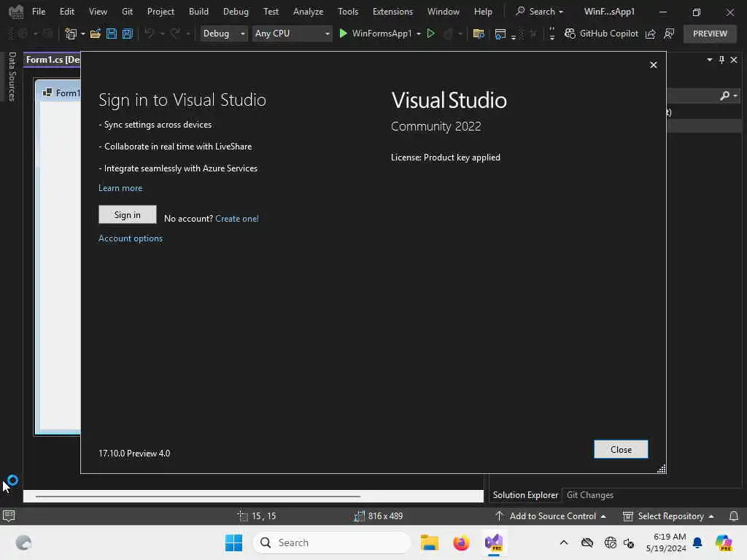Click the Windows taskbar Search field
This screenshot has width=747, height=560.
pos(332,542)
